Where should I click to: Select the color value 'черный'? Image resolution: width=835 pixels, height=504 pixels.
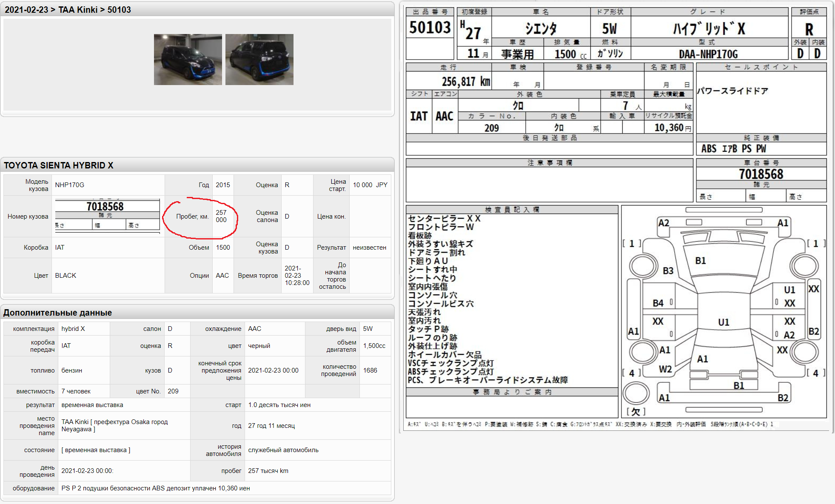[x=259, y=346]
